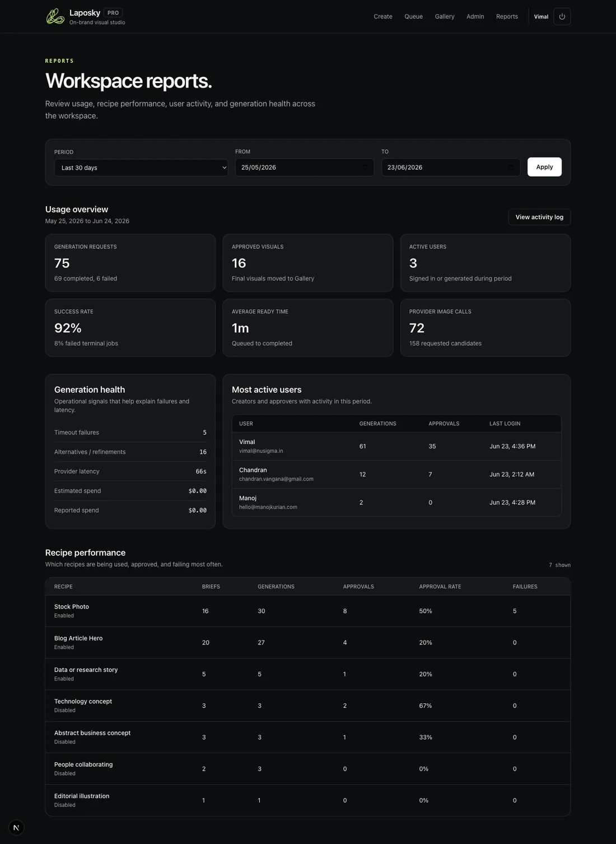Click the 67% approval rate cell

426,706
